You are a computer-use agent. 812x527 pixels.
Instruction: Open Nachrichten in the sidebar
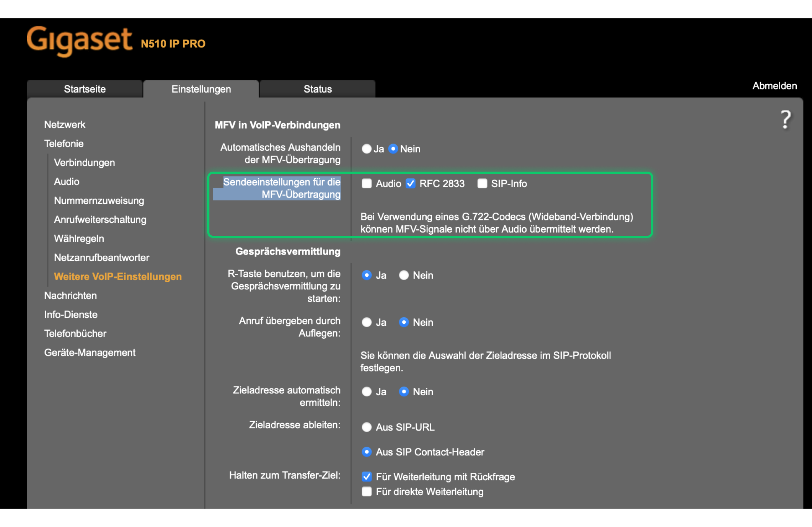click(71, 296)
